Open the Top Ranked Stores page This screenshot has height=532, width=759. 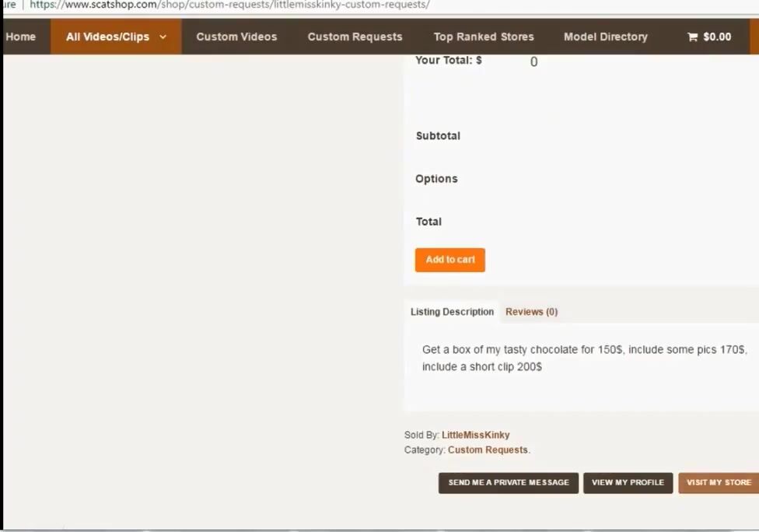coord(484,37)
